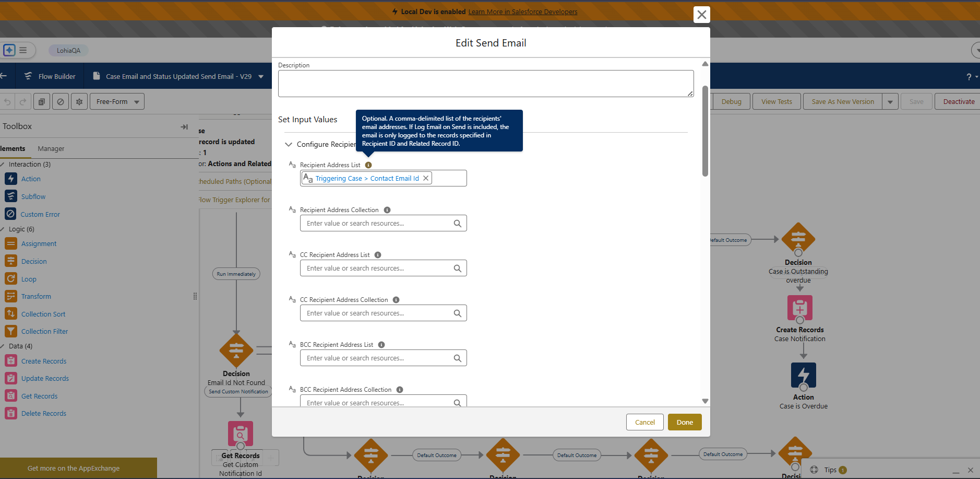Screen dimensions: 980x479
Task: Open Learn More in Salesforce Developers link
Action: tap(523, 11)
